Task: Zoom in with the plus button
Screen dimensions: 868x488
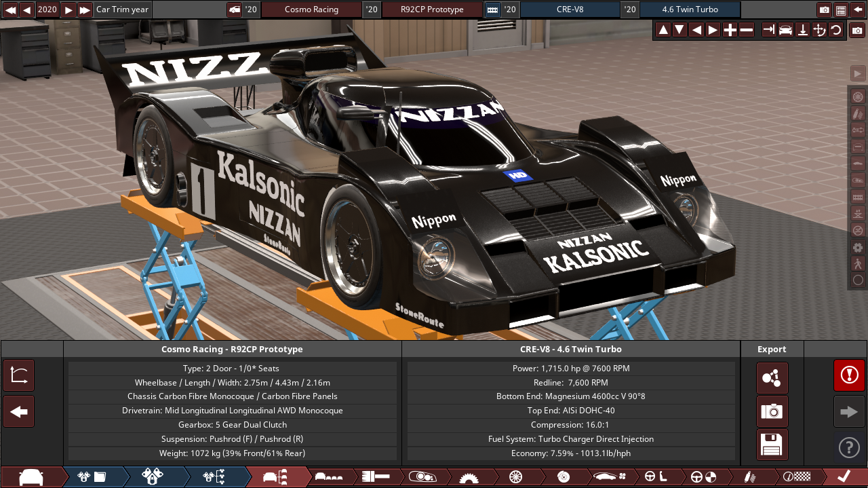Action: (730, 30)
